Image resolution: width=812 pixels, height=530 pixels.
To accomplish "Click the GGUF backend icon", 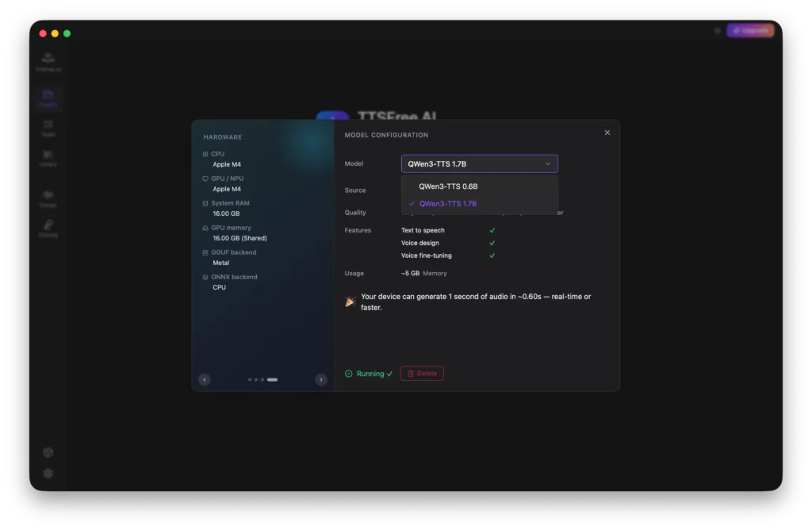I will click(205, 253).
